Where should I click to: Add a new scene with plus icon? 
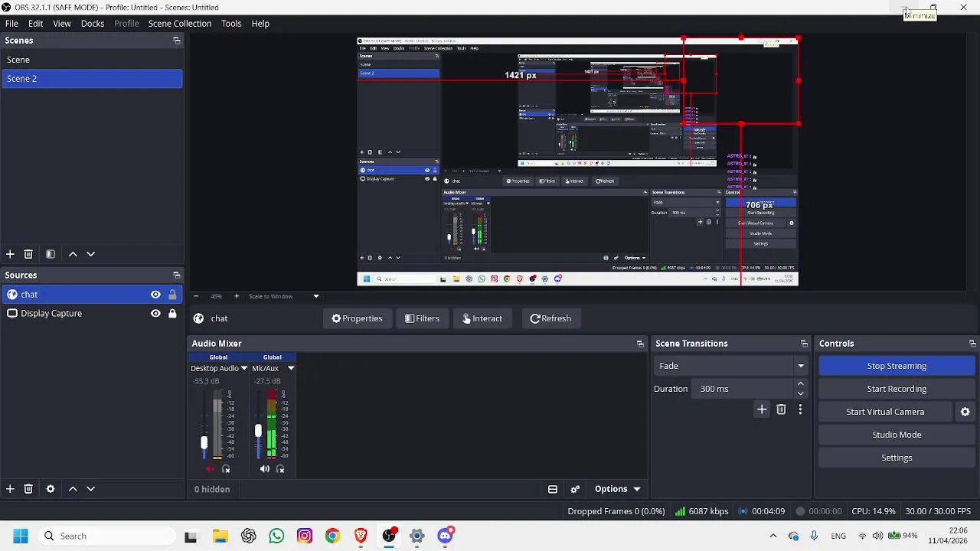point(10,254)
